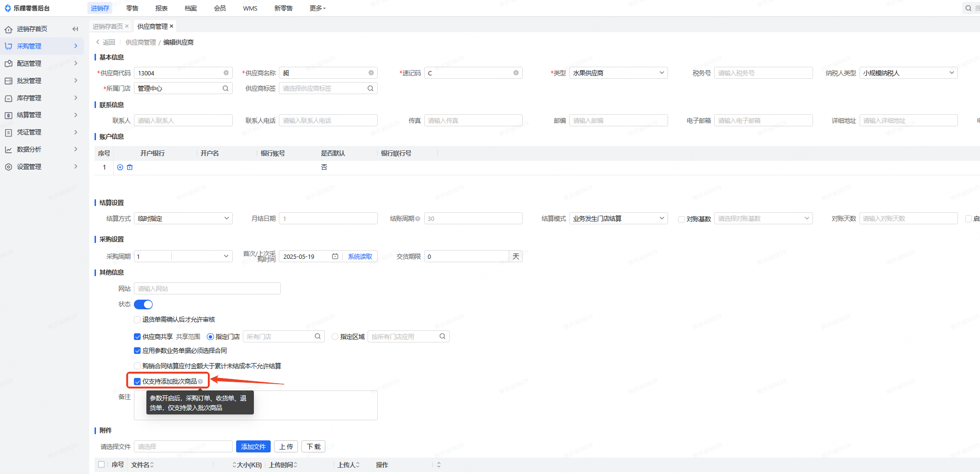Expand the 更多 top menu
Screen dimensions: 980x474
pos(317,8)
